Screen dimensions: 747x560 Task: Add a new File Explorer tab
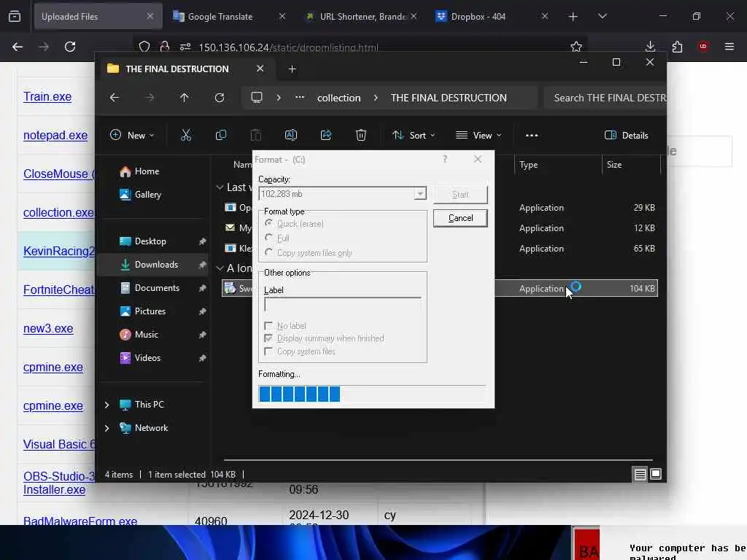[x=293, y=69]
